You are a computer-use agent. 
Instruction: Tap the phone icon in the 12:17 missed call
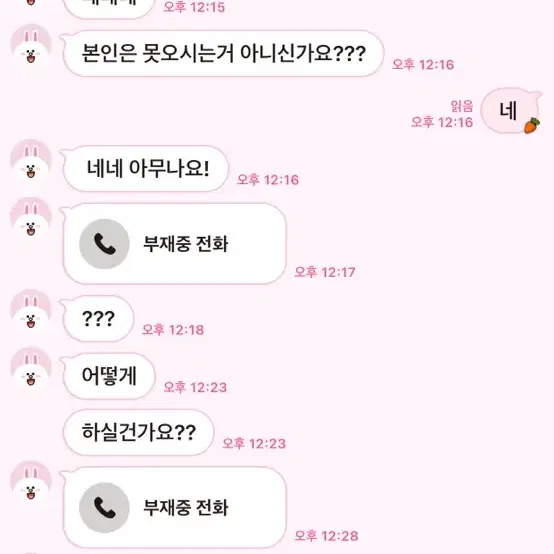(104, 244)
